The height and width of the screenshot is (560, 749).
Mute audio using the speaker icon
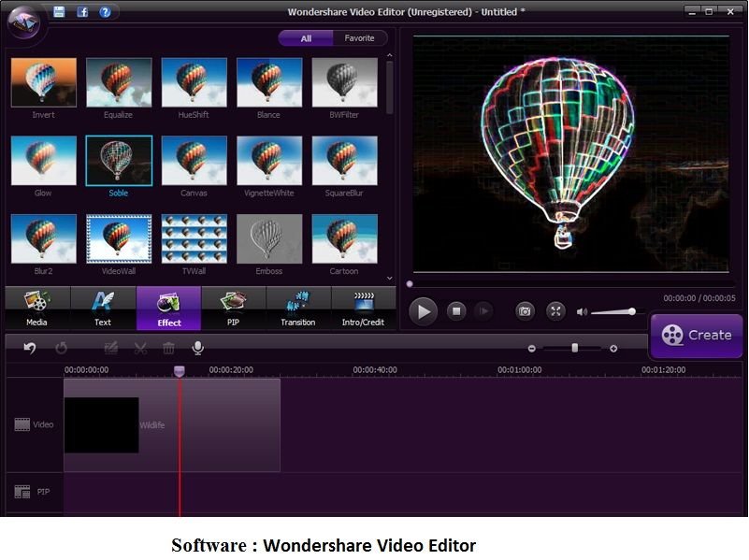[x=582, y=311]
